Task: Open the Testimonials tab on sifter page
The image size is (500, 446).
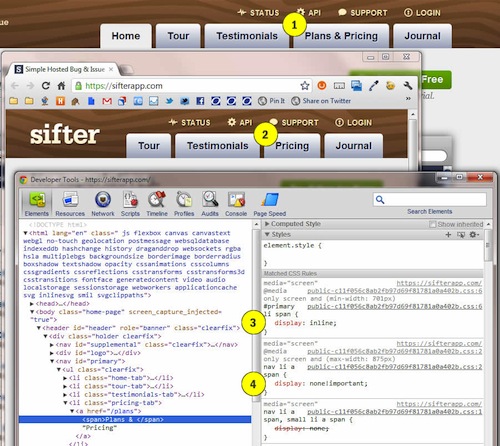Action: click(217, 146)
